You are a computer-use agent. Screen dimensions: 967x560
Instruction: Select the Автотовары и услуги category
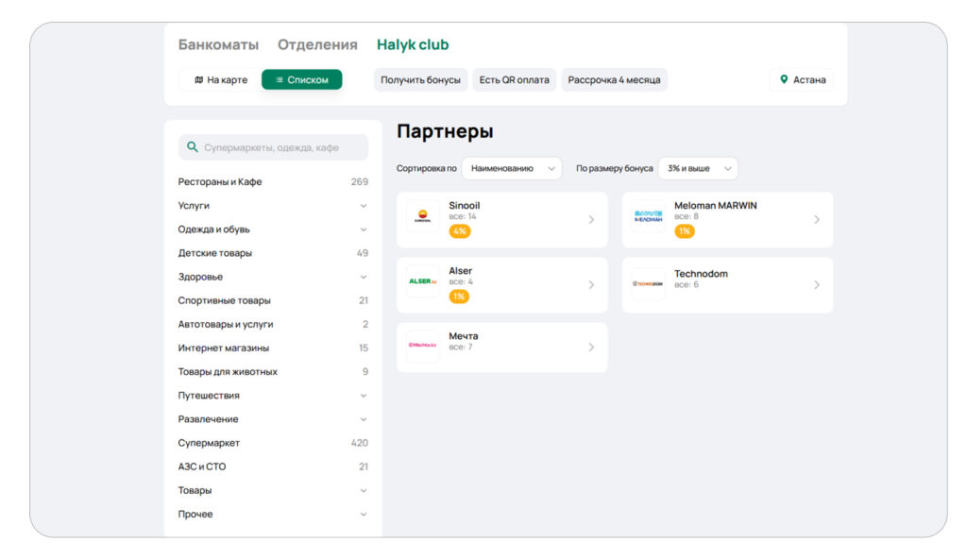pyautogui.click(x=273, y=325)
